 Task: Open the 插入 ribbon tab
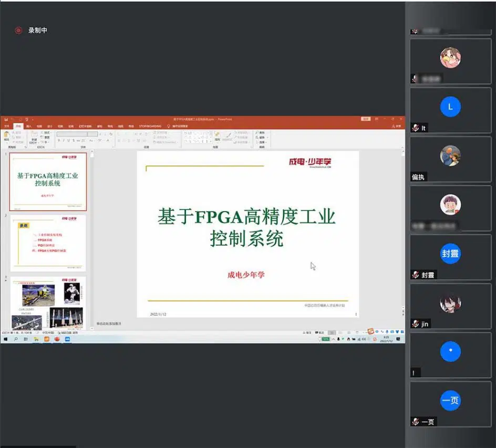[x=27, y=126]
